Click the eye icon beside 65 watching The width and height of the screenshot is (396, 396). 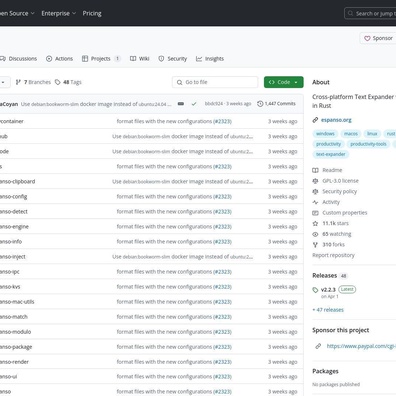coord(315,234)
